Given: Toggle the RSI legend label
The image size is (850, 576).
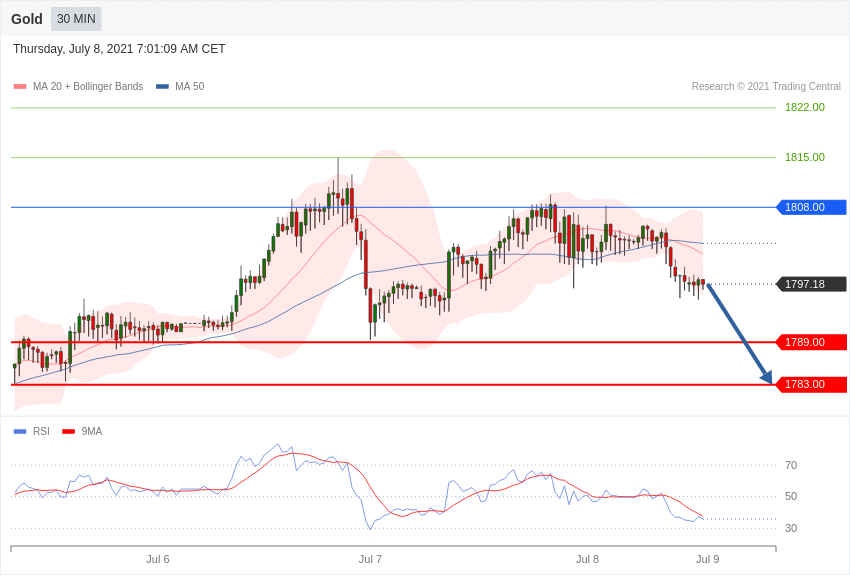Looking at the screenshot, I should (41, 432).
